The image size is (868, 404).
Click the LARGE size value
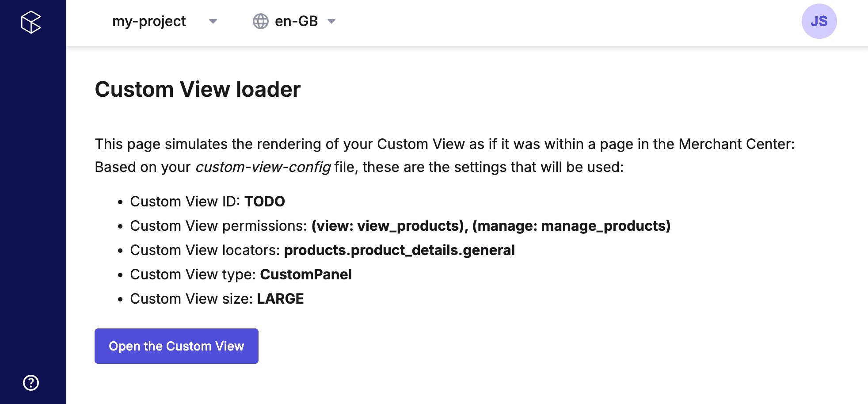click(280, 299)
